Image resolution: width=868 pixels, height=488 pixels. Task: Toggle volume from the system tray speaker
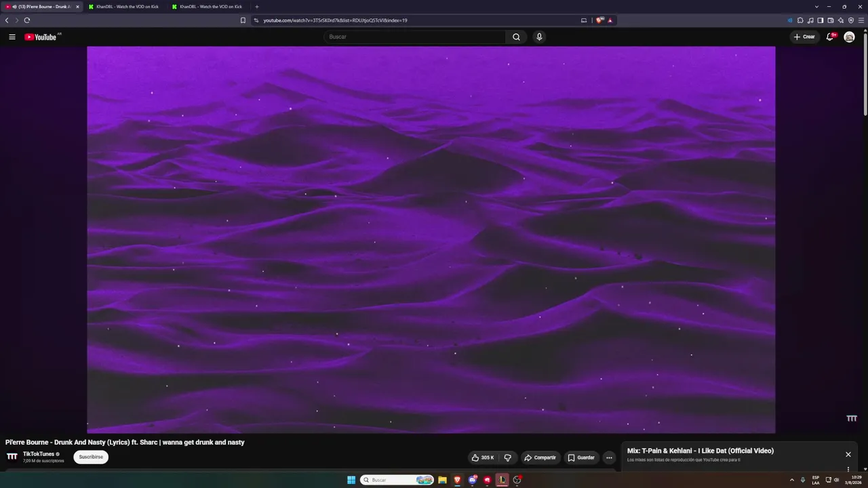837,480
